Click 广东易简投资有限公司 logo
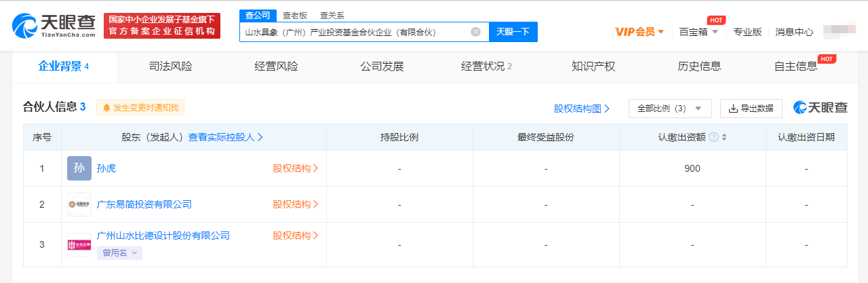 tap(79, 204)
